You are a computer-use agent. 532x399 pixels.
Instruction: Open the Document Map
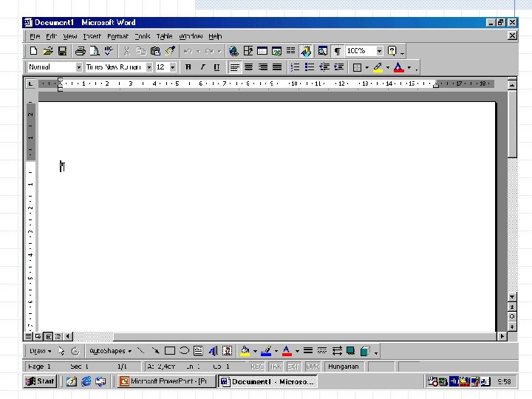[323, 51]
